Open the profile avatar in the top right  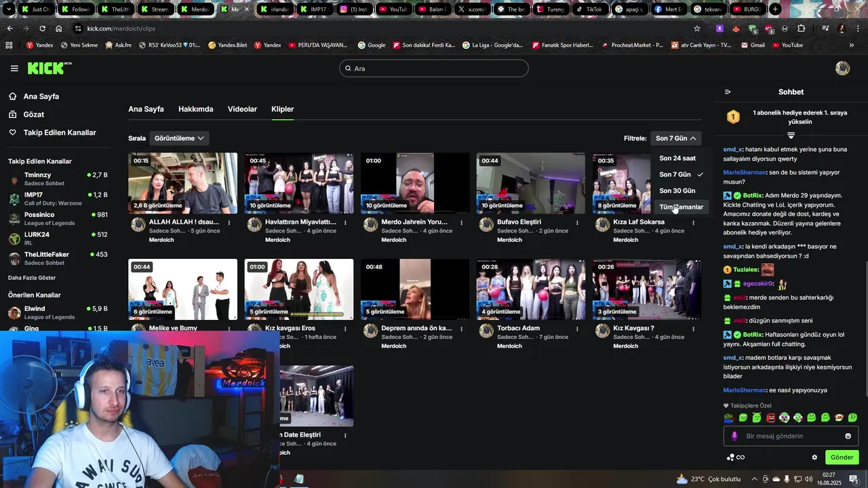pyautogui.click(x=843, y=68)
